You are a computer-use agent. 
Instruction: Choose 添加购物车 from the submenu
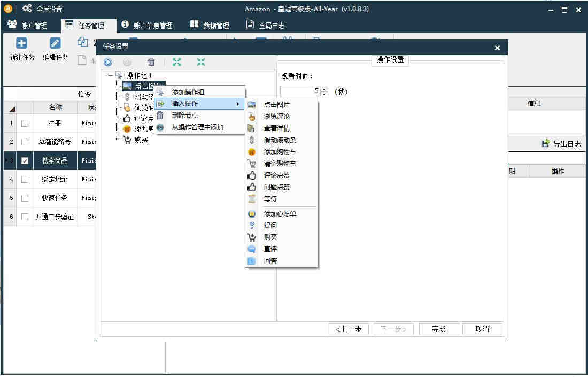click(x=281, y=152)
